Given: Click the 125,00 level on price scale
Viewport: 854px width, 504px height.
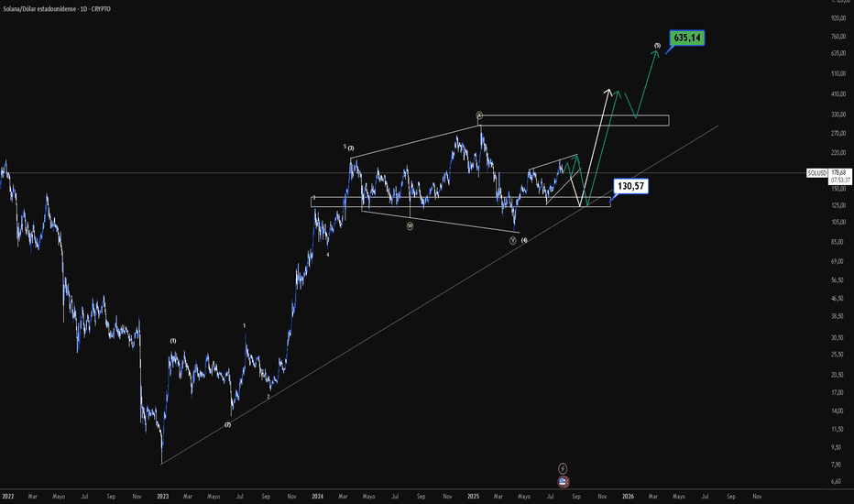Looking at the screenshot, I should click(x=838, y=205).
